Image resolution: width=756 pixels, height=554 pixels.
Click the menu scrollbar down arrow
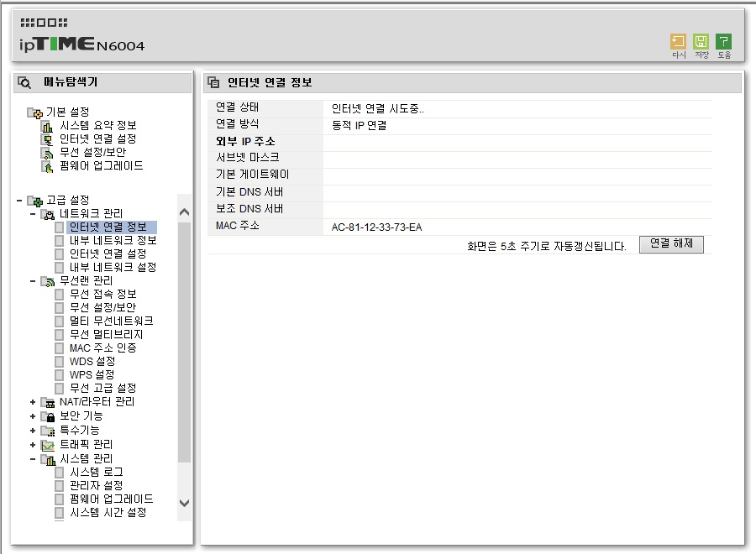click(184, 503)
